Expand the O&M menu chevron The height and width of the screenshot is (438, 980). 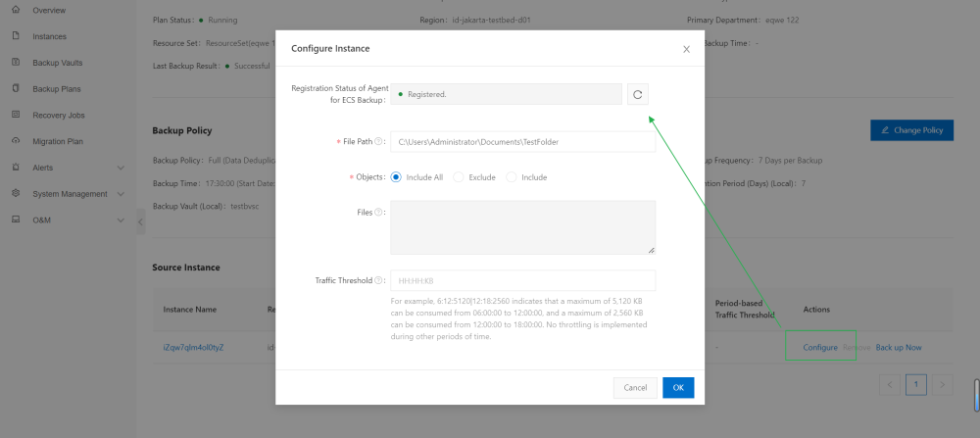click(x=121, y=220)
